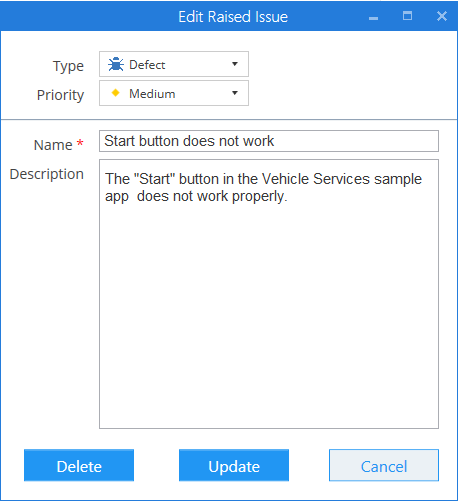458x501 pixels.
Task: Open the Type combo box showing Defect
Action: [x=174, y=64]
